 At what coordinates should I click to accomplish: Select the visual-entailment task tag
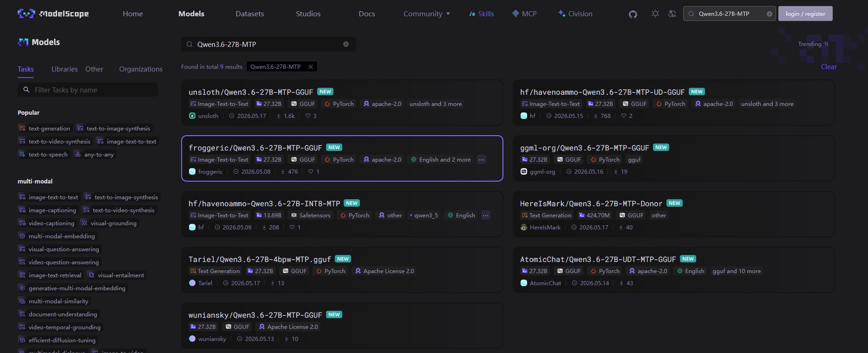pyautogui.click(x=116, y=275)
